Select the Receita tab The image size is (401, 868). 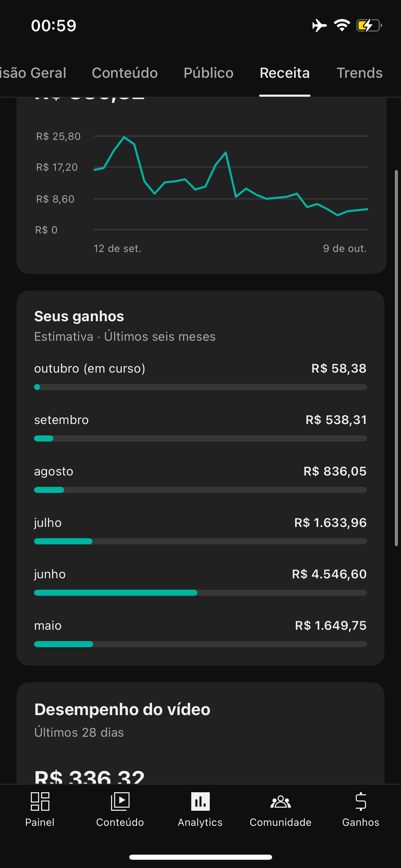tap(284, 73)
